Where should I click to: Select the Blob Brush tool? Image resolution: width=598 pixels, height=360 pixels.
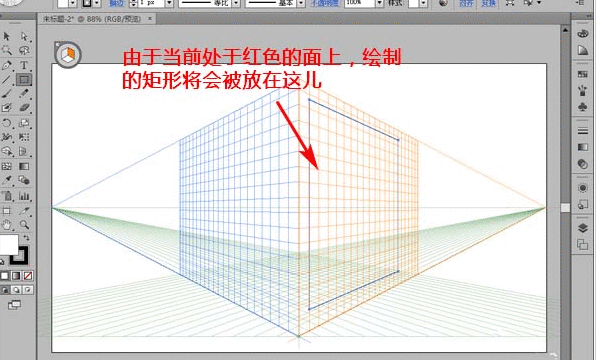pos(6,108)
